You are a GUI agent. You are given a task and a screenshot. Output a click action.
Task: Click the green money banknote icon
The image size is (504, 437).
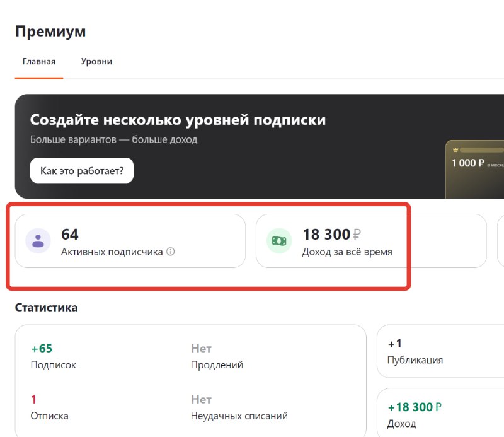[279, 241]
